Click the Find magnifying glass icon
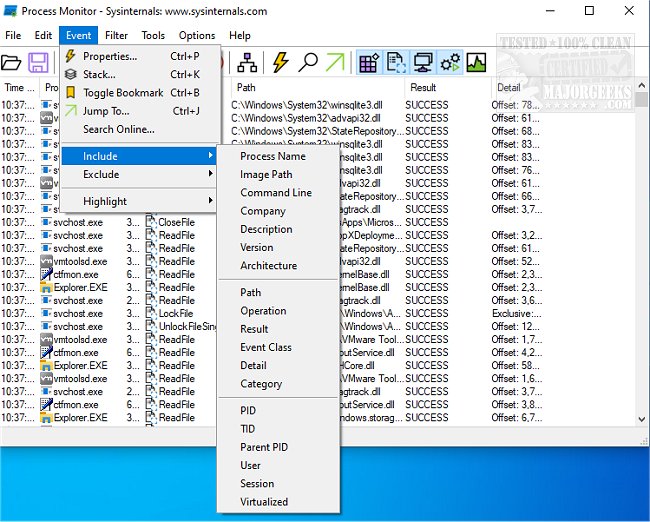Image resolution: width=650 pixels, height=522 pixels. 309,63
